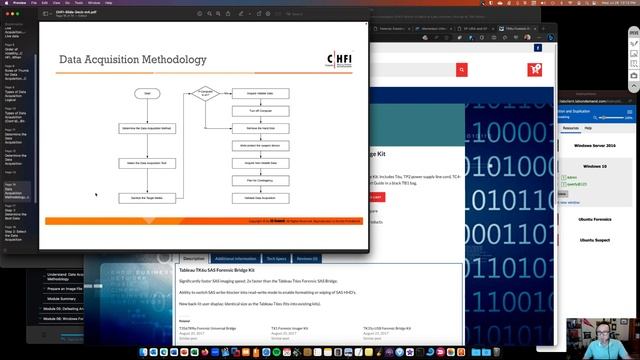Open the Spotify icon in the Dock
Image resolution: width=640 pixels, height=360 pixels.
276,352
